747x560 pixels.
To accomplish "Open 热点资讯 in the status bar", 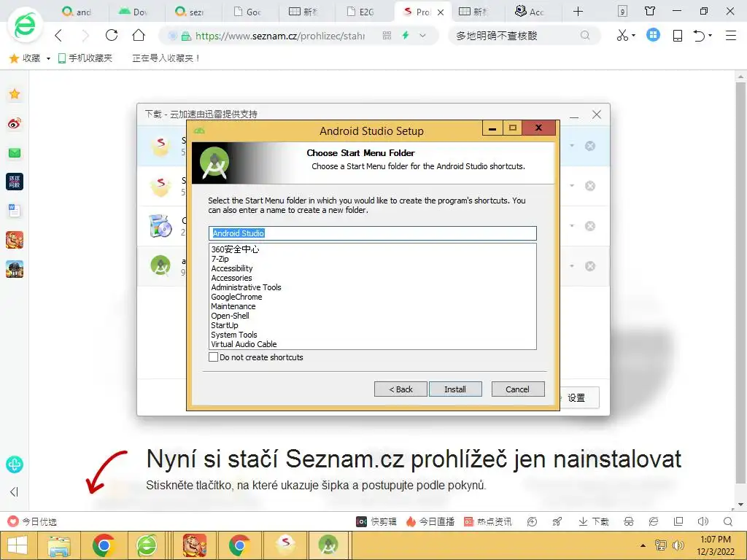I will [488, 521].
